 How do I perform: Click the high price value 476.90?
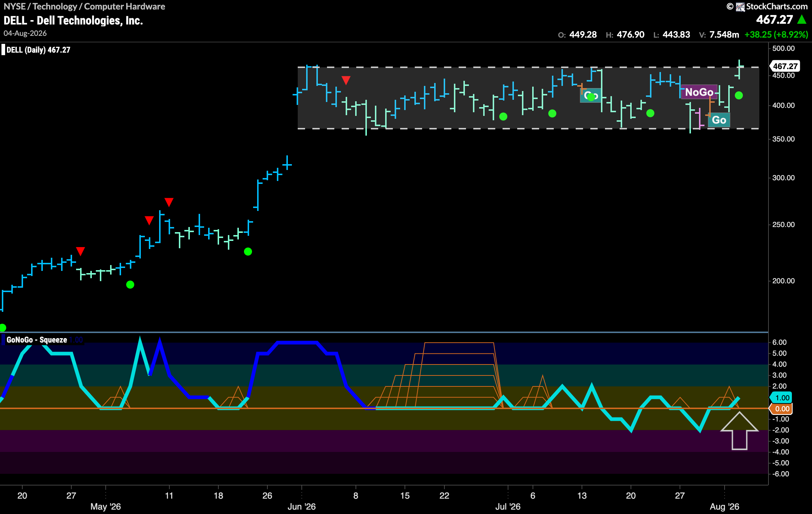pos(631,35)
